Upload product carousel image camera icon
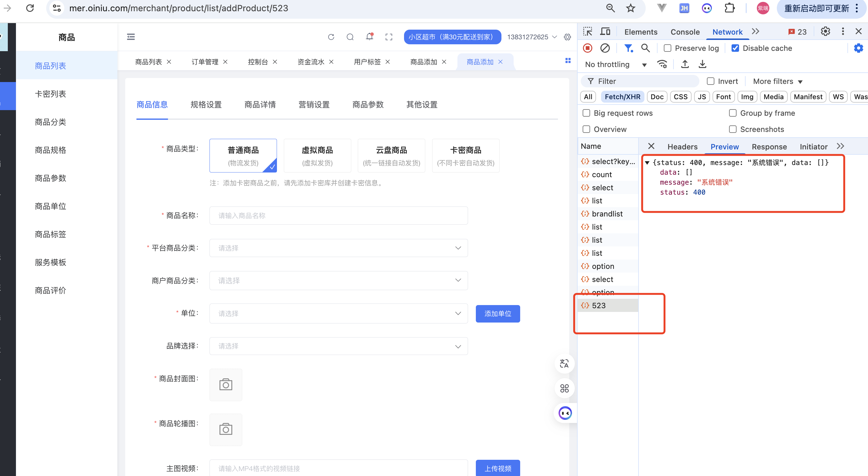868x476 pixels. click(x=226, y=430)
